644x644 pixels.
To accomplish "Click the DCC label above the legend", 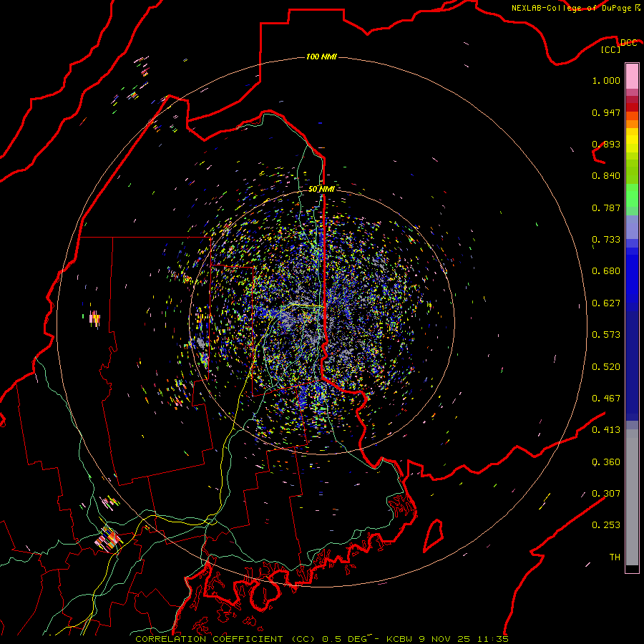I will [628, 43].
